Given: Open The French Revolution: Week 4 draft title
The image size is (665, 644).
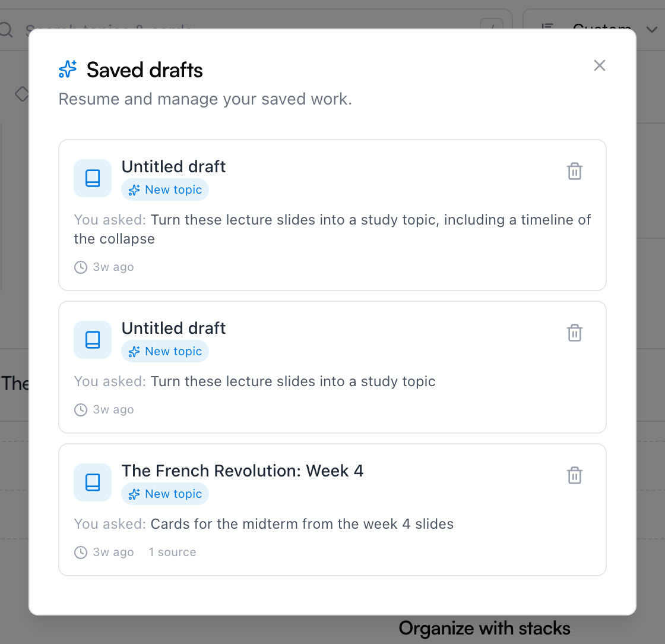Looking at the screenshot, I should (243, 471).
